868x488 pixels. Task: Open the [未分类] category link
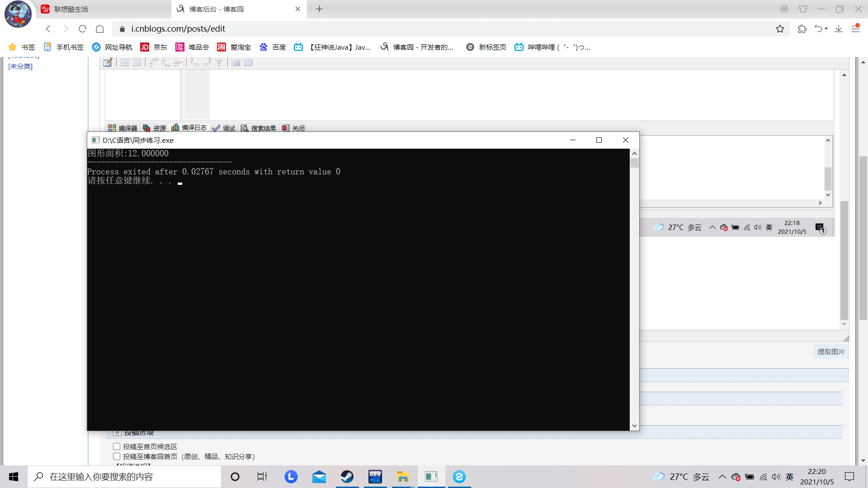tap(20, 66)
